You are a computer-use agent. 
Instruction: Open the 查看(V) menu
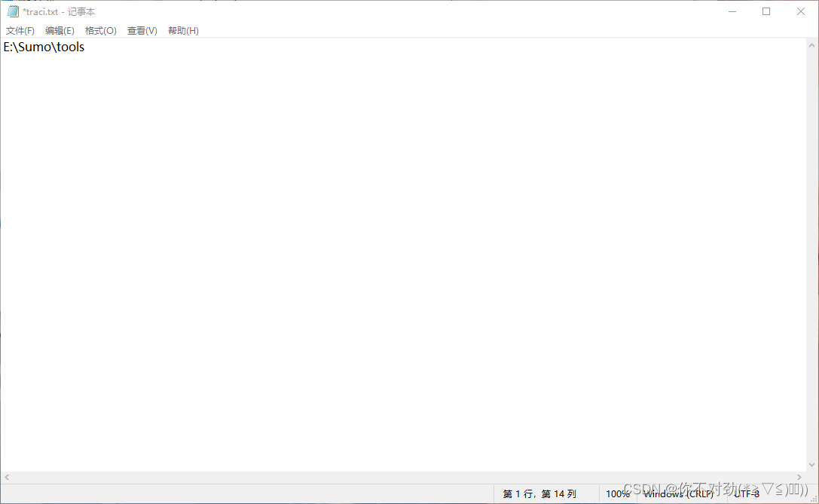[x=142, y=31]
